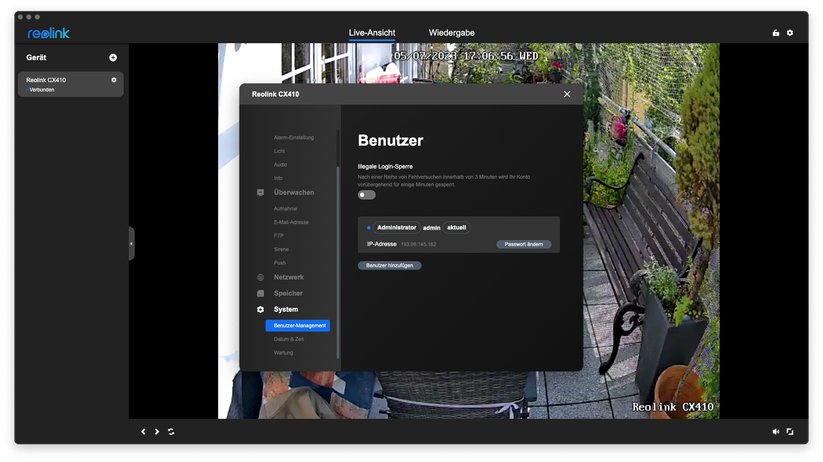The width and height of the screenshot is (823, 462).
Task: Click the IP-Adresse value text
Action: (418, 245)
